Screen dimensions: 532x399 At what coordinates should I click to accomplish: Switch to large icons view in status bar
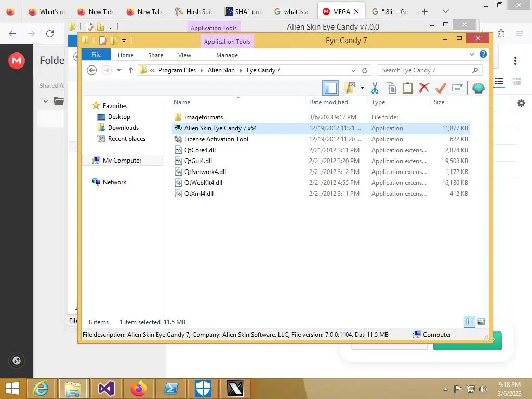[481, 322]
